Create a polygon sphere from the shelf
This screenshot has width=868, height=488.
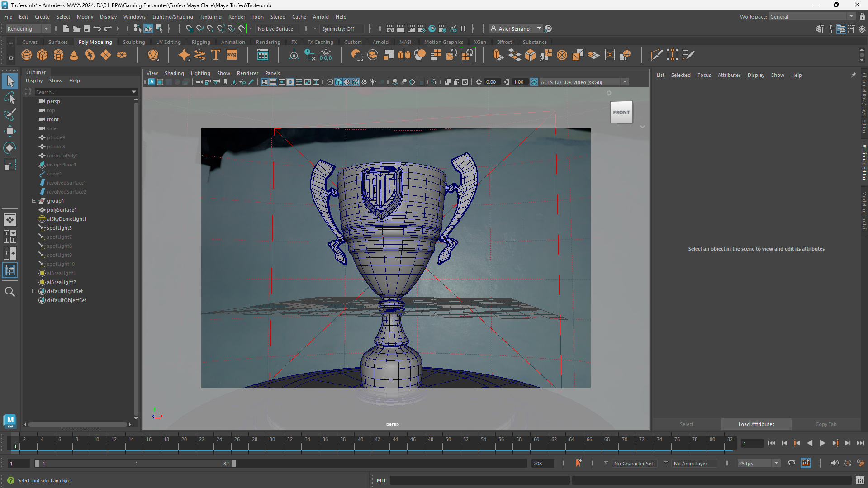pos(27,55)
